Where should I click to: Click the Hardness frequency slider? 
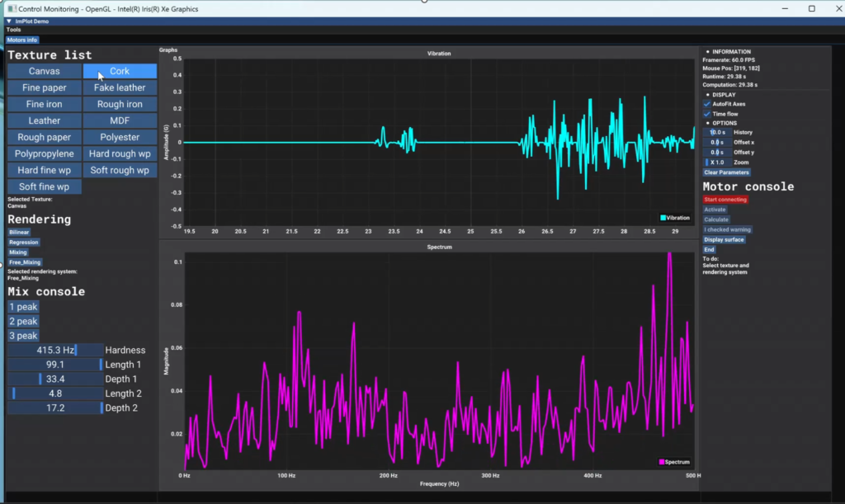tap(55, 351)
